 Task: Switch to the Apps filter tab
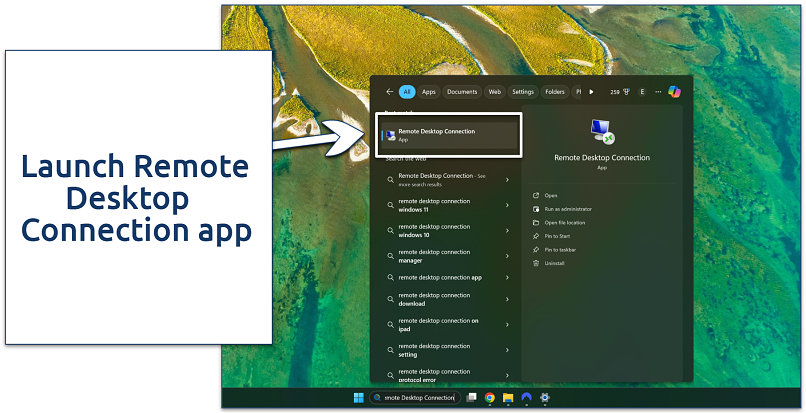point(428,92)
